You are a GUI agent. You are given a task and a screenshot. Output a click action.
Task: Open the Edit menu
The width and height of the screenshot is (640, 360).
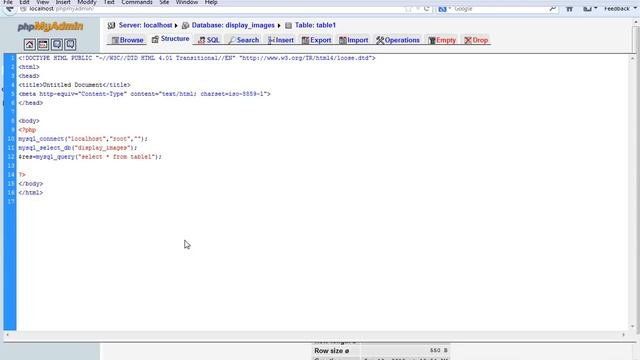click(24, 2)
